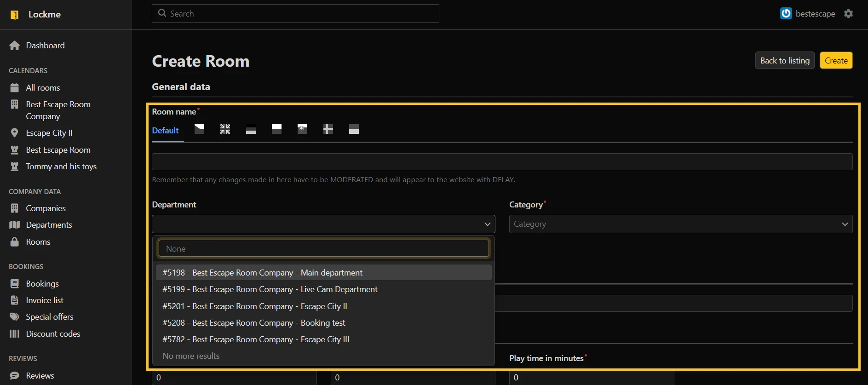Switch to the Default room name tab

pyautogui.click(x=165, y=131)
